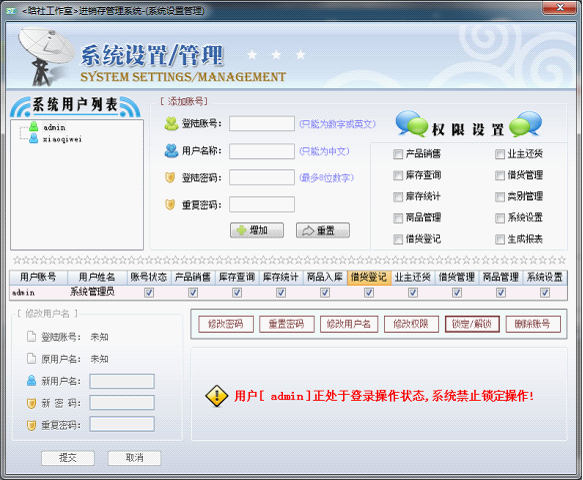Click the 新用户名 input field
The height and width of the screenshot is (480, 583).
click(122, 381)
